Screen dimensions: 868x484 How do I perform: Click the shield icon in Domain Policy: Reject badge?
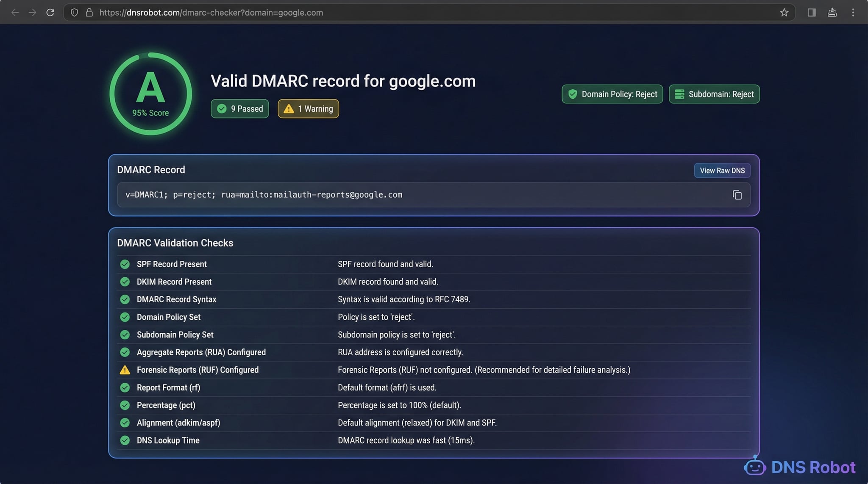(573, 94)
